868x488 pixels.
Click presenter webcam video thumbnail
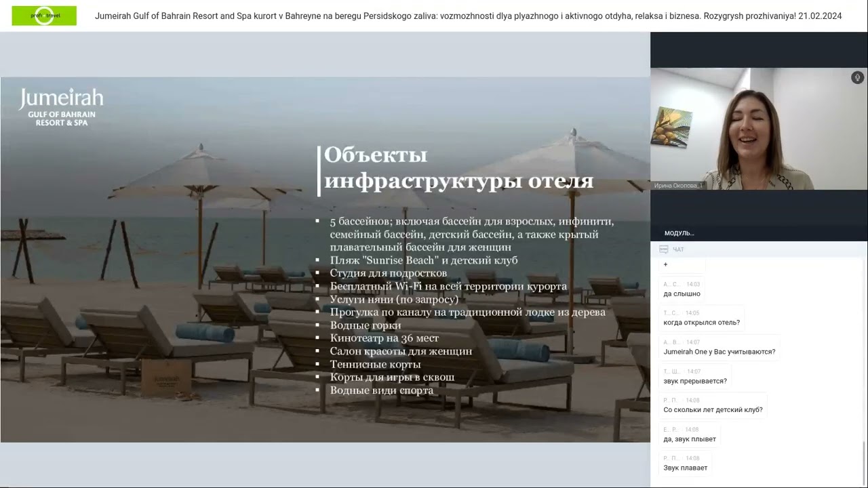[x=759, y=129]
